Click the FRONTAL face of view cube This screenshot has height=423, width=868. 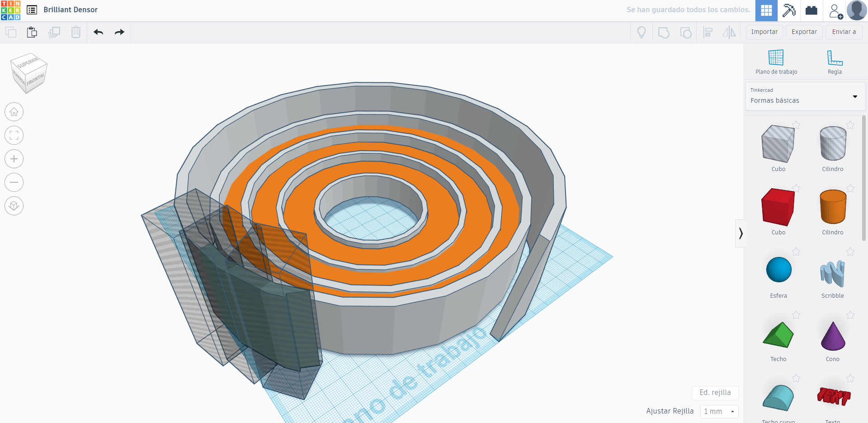[36, 80]
